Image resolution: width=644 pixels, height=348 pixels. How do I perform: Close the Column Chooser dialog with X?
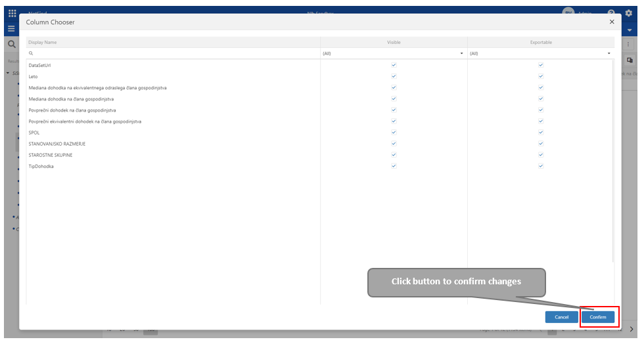click(612, 22)
